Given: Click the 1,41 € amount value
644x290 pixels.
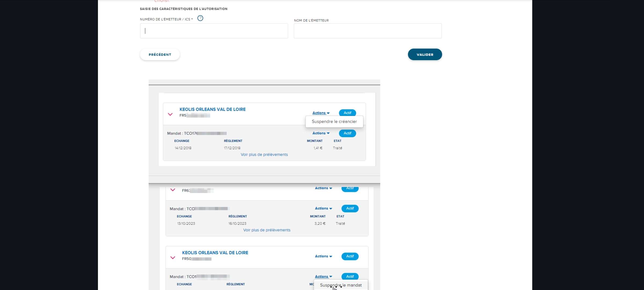Looking at the screenshot, I should pyautogui.click(x=318, y=148).
